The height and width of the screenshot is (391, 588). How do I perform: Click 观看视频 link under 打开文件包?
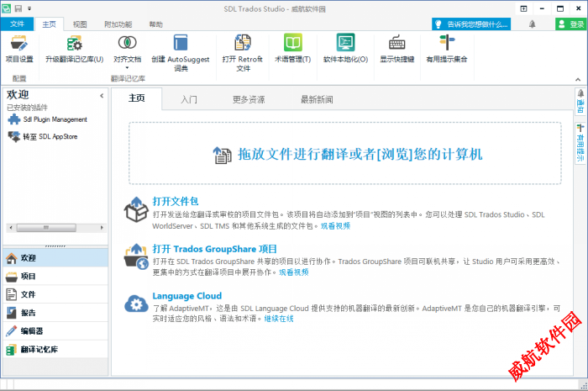pos(335,226)
